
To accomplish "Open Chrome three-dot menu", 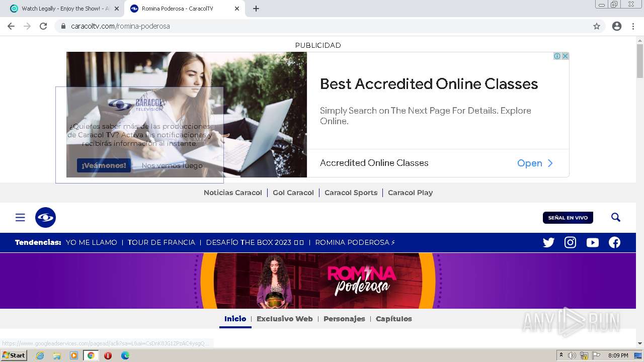I will 633,26.
